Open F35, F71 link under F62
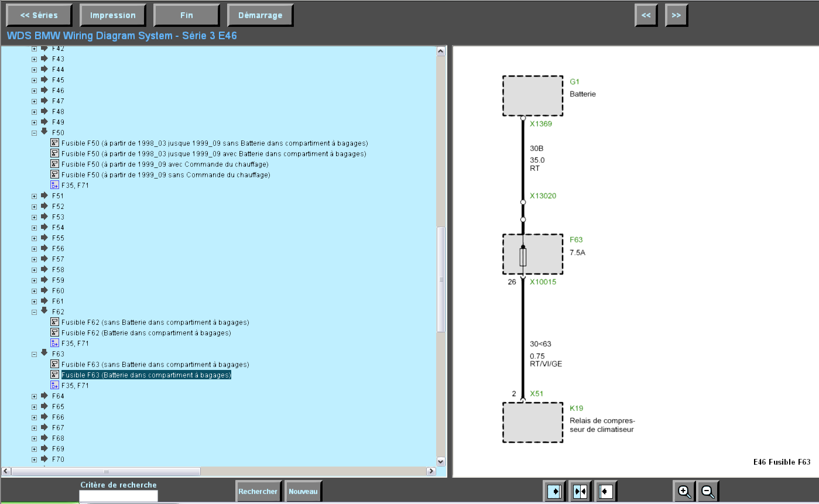This screenshot has width=819, height=504. click(75, 344)
